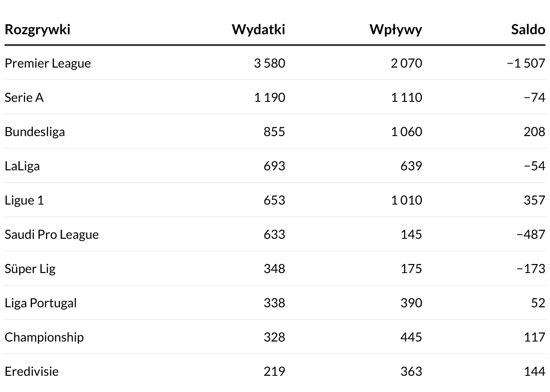This screenshot has width=550, height=392.
Task: Select Ligue 1 balance value 357
Action: coord(534,200)
